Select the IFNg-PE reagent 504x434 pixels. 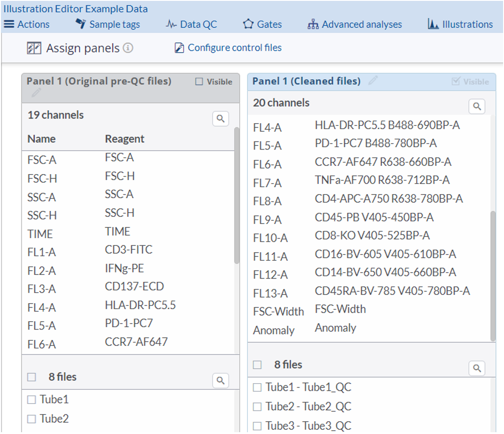click(x=124, y=269)
